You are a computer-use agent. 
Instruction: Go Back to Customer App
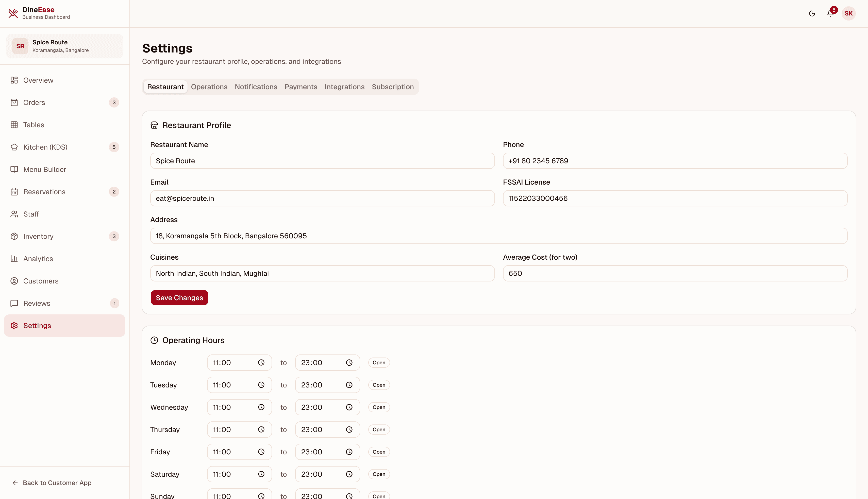pos(57,483)
